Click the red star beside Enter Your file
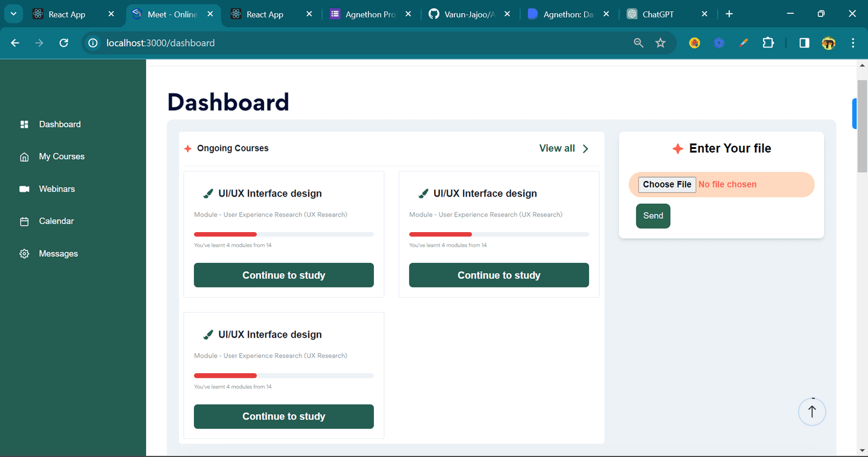Image resolution: width=868 pixels, height=457 pixels. (678, 148)
